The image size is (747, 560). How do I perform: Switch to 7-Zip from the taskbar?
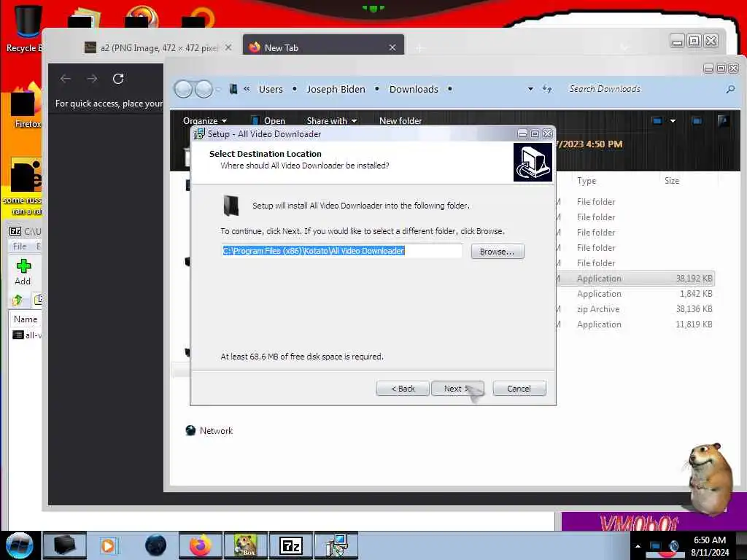291,545
